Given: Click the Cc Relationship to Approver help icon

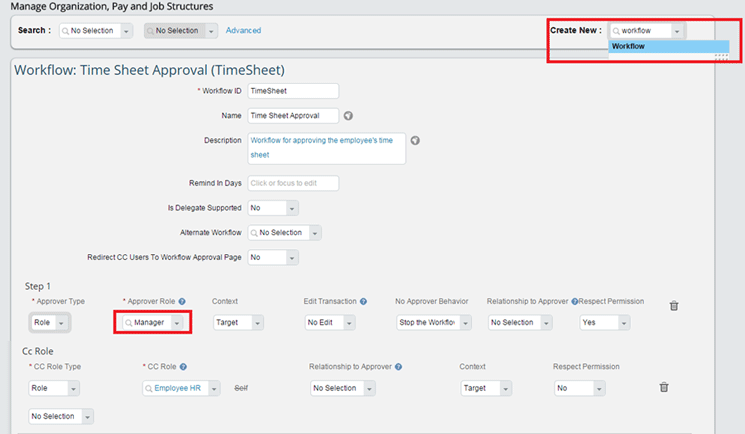Looking at the screenshot, I should point(398,366).
